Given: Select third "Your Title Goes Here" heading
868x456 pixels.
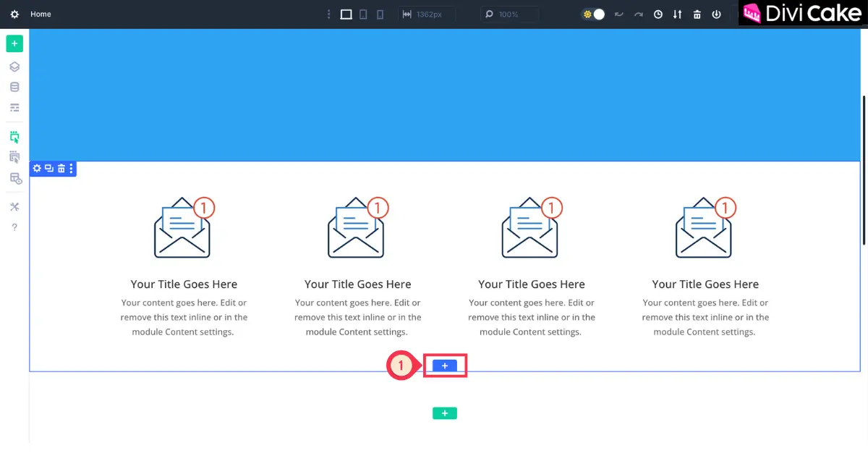Looking at the screenshot, I should click(532, 284).
